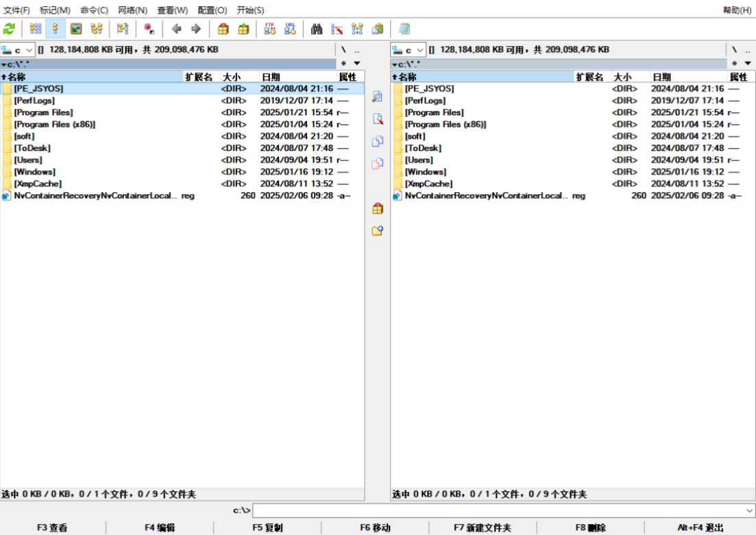Click the F7 新建文件夹 button
Viewport: 756px width, 535px height.
[x=482, y=527]
